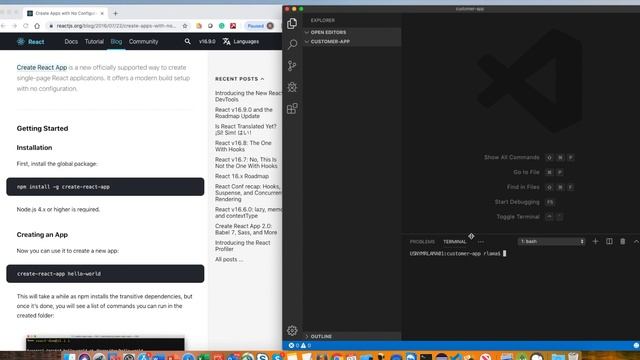Go back in the browser
Image resolution: width=640 pixels, height=360 pixels.
pyautogui.click(x=3, y=26)
